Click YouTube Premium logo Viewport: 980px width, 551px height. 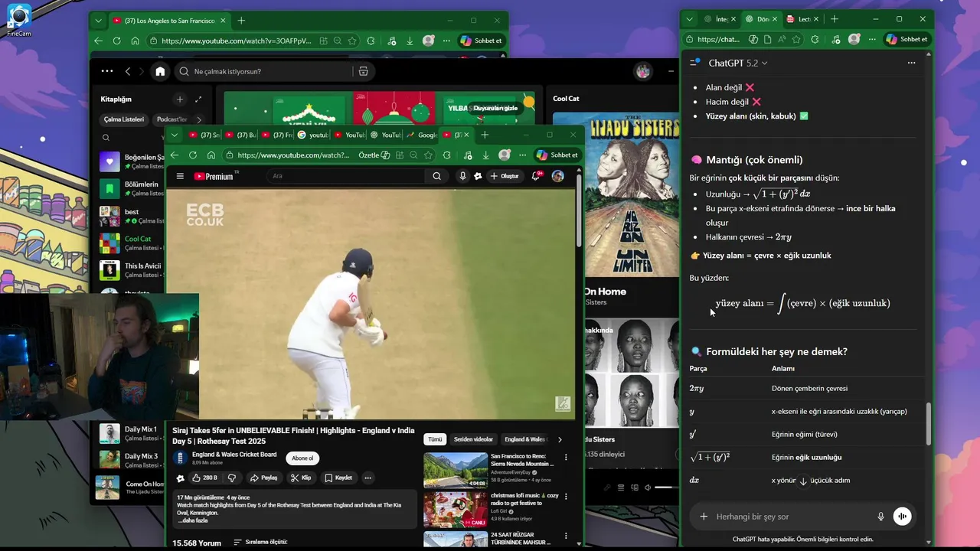214,176
